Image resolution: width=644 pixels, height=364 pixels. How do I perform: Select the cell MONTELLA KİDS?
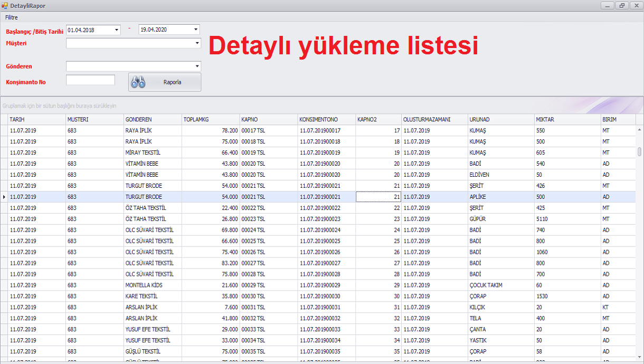point(153,285)
